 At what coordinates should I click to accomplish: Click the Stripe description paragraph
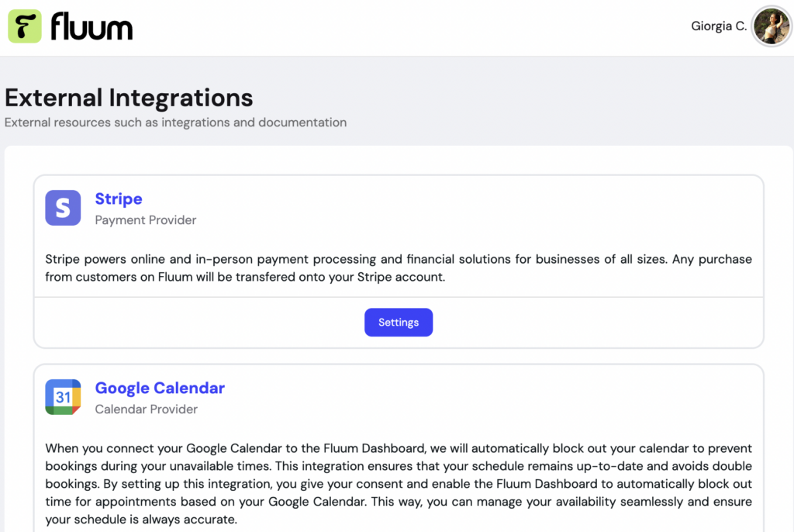pyautogui.click(x=399, y=268)
